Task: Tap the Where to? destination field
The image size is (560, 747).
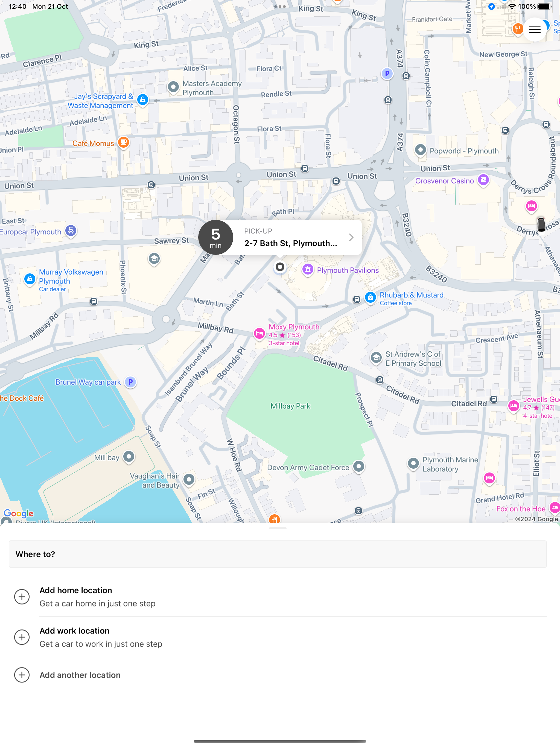Action: 278,554
